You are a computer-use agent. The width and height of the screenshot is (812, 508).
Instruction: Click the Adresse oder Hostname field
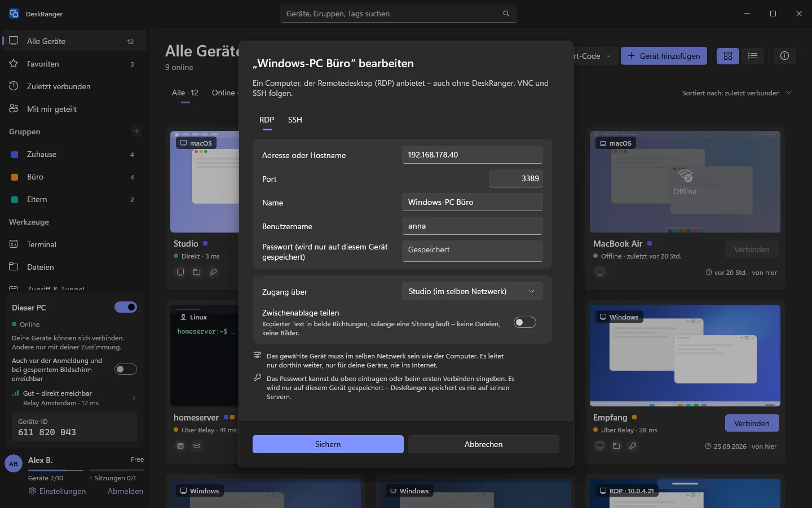click(x=473, y=155)
